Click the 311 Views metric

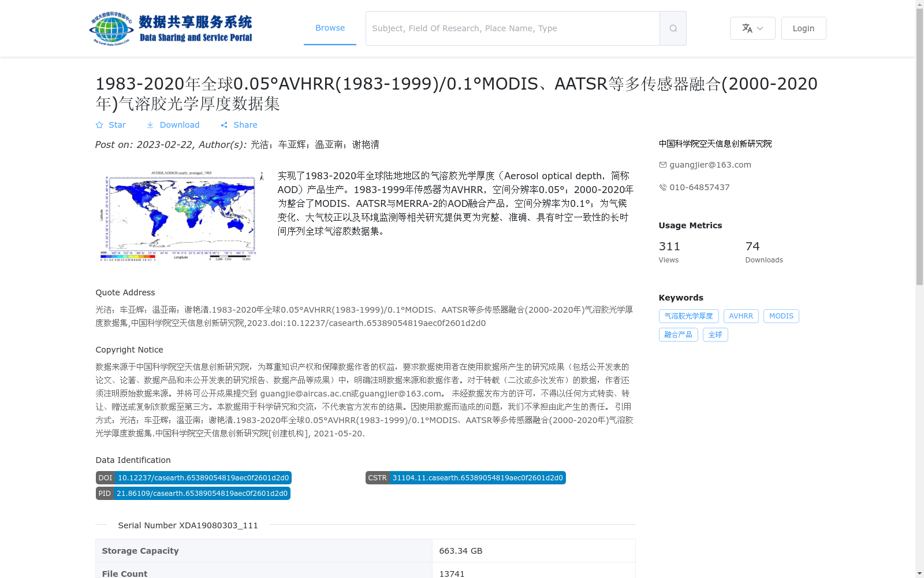(x=669, y=252)
